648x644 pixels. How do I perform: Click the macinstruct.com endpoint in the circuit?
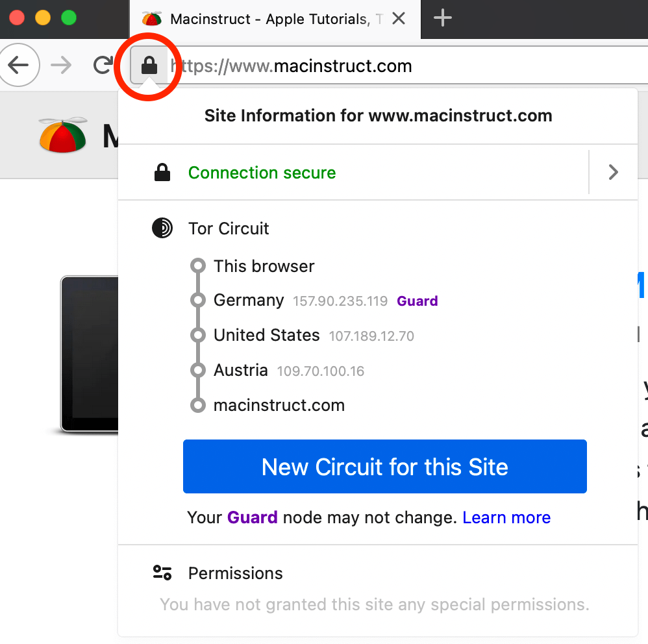[x=279, y=404]
